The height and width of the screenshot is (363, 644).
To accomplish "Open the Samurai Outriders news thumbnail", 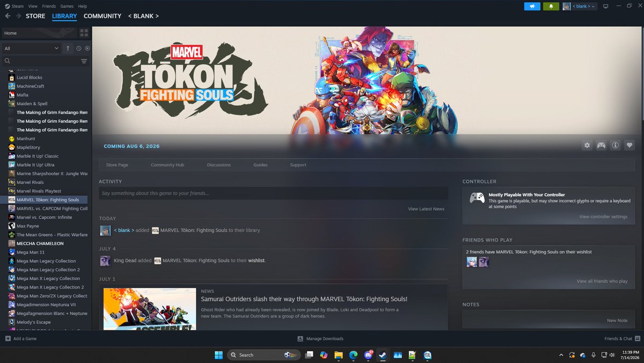I will click(x=150, y=309).
